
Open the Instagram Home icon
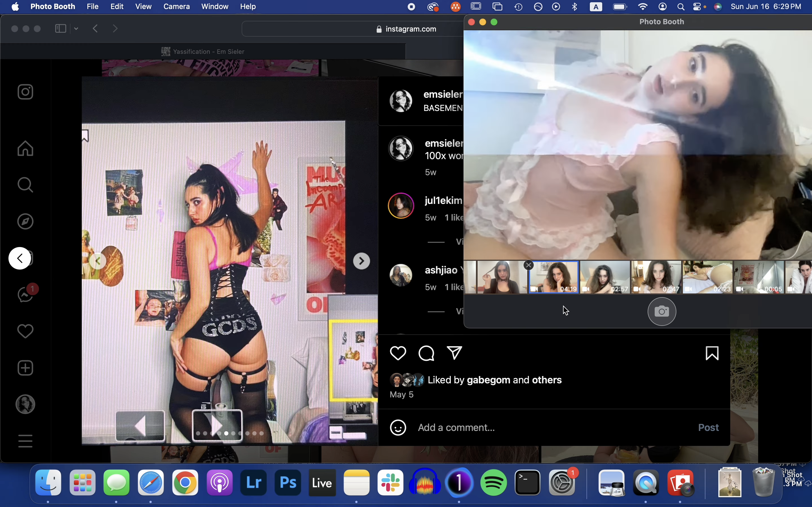(25, 148)
